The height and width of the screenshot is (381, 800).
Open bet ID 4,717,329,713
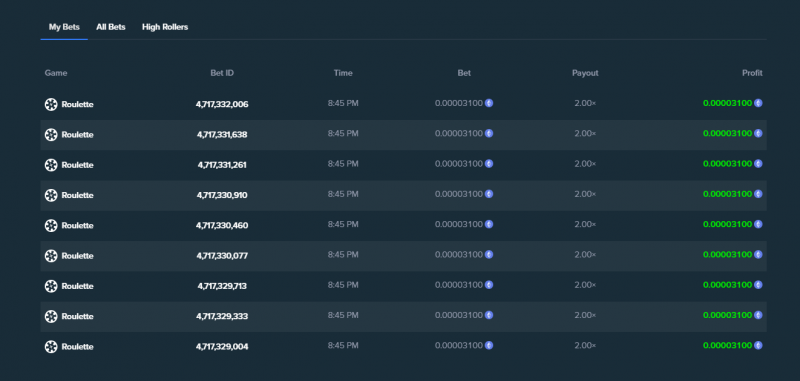point(222,286)
